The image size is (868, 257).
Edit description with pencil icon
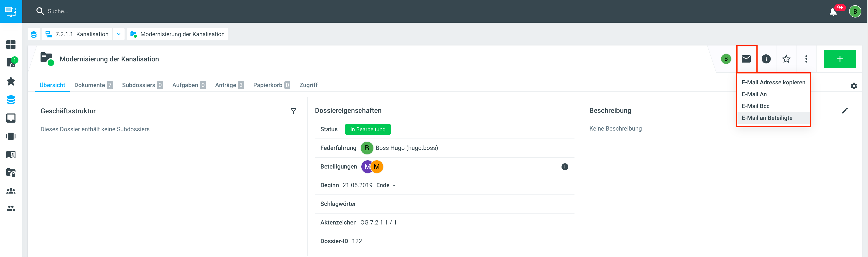click(x=845, y=111)
